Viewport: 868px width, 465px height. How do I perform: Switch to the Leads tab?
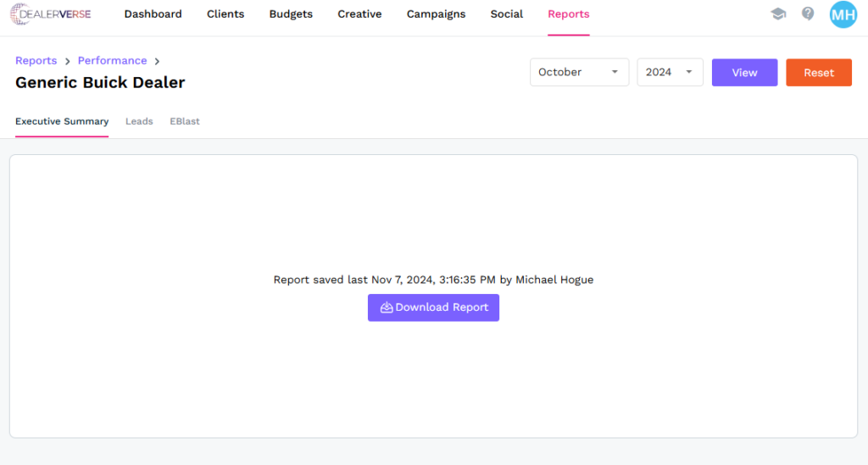tap(139, 121)
